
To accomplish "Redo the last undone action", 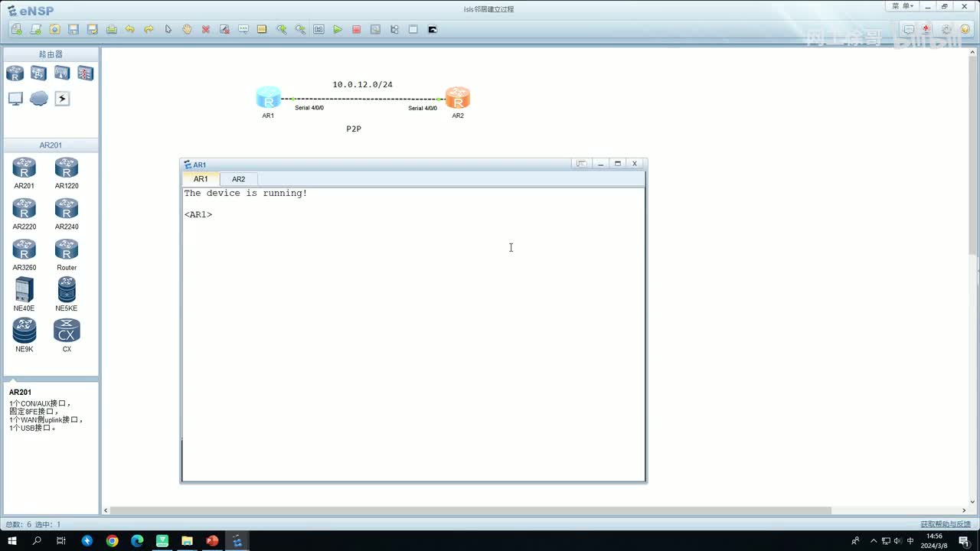I will (x=149, y=29).
